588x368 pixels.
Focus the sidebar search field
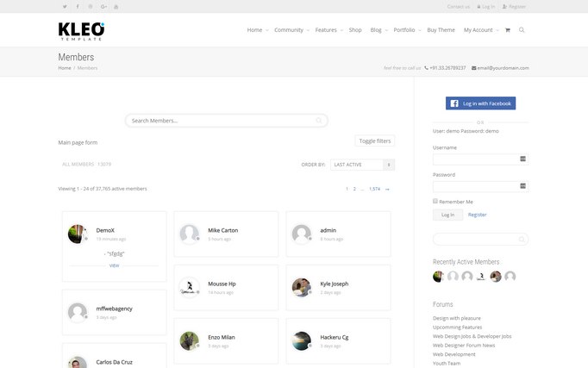480,239
